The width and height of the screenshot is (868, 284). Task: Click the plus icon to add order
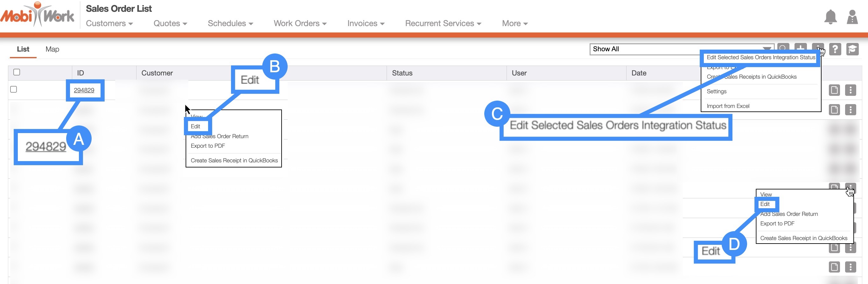coord(800,48)
